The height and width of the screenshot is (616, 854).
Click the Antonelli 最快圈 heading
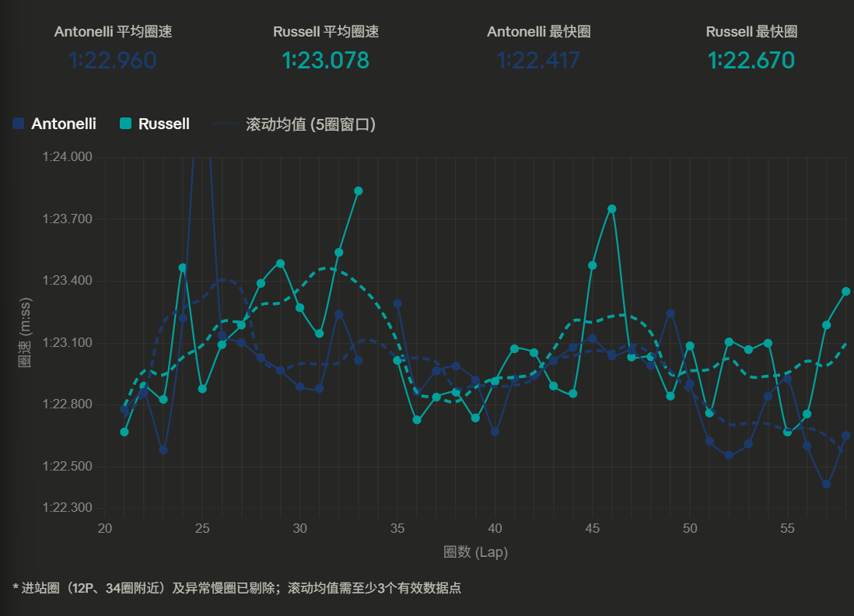click(539, 32)
